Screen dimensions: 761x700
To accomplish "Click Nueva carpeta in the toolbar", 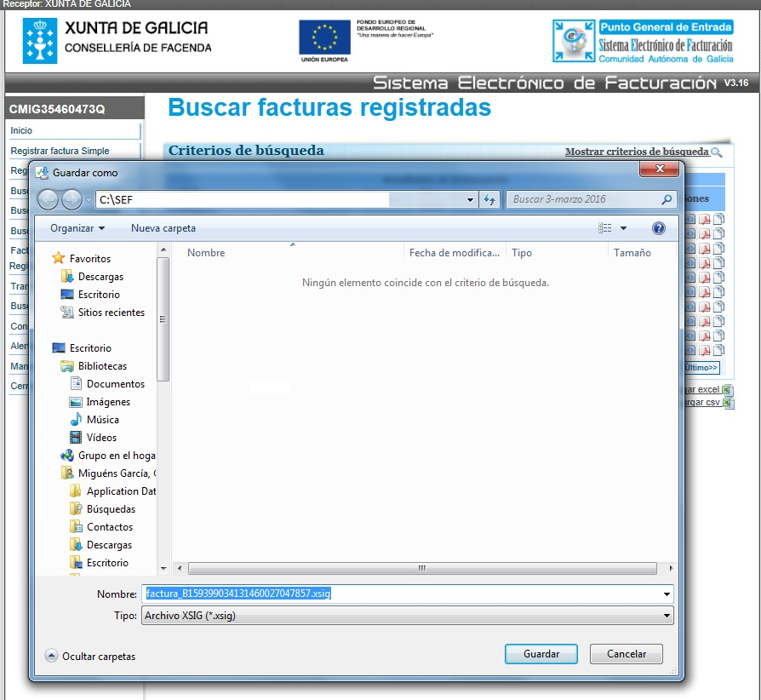I will pyautogui.click(x=163, y=228).
